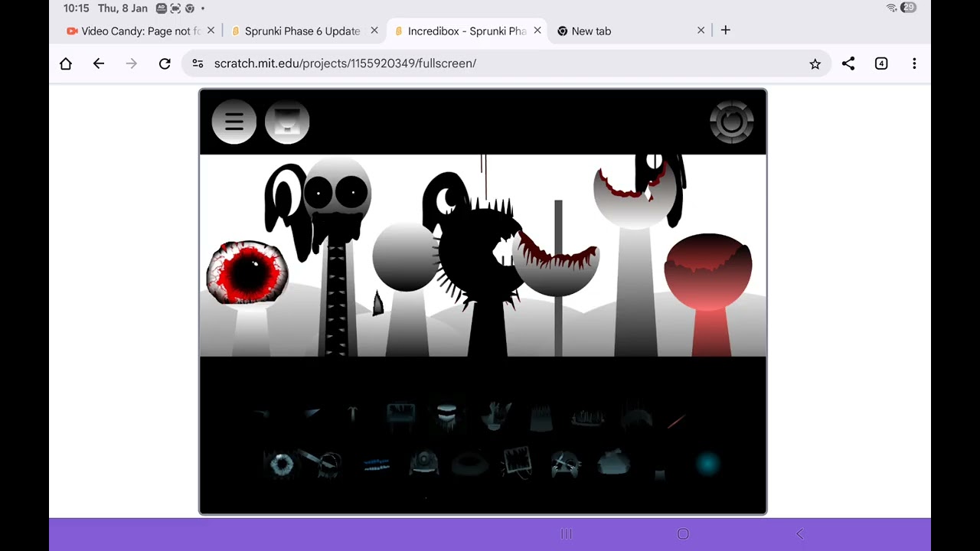Switch to Sprunki Phase 6 Update tab
Viewport: 980px width, 551px height.
pyautogui.click(x=296, y=31)
